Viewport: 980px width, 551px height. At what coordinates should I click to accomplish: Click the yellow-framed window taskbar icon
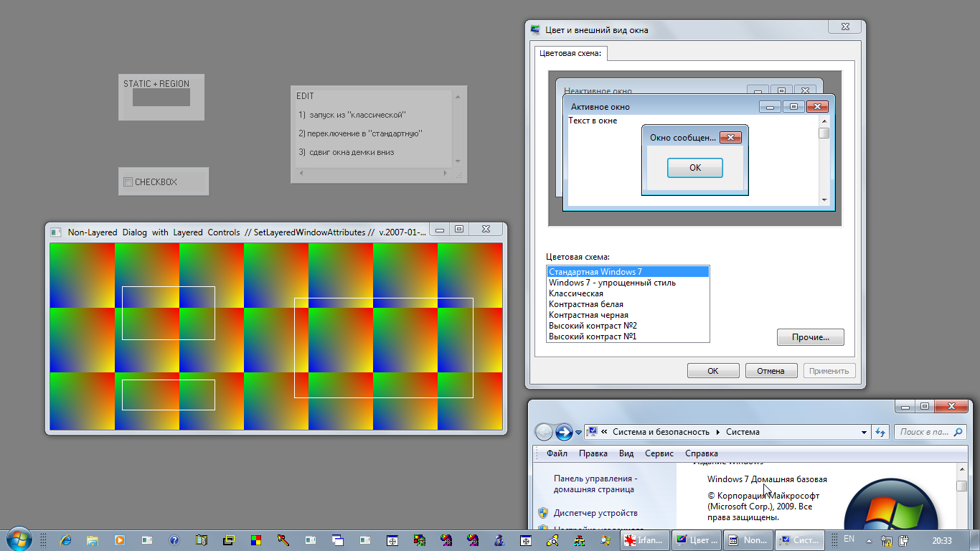(x=229, y=540)
